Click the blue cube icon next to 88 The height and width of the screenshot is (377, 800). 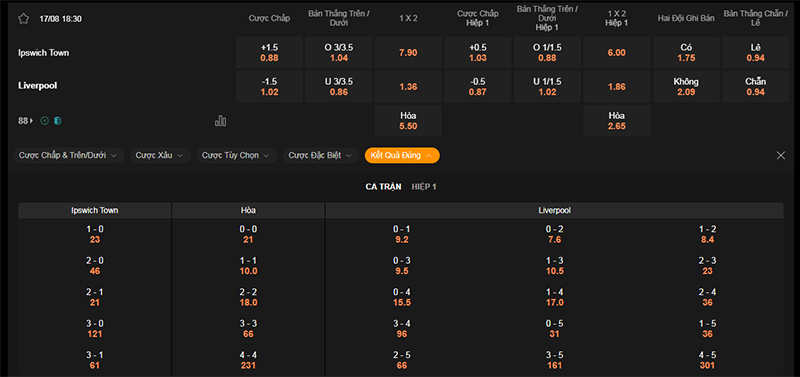tap(58, 121)
